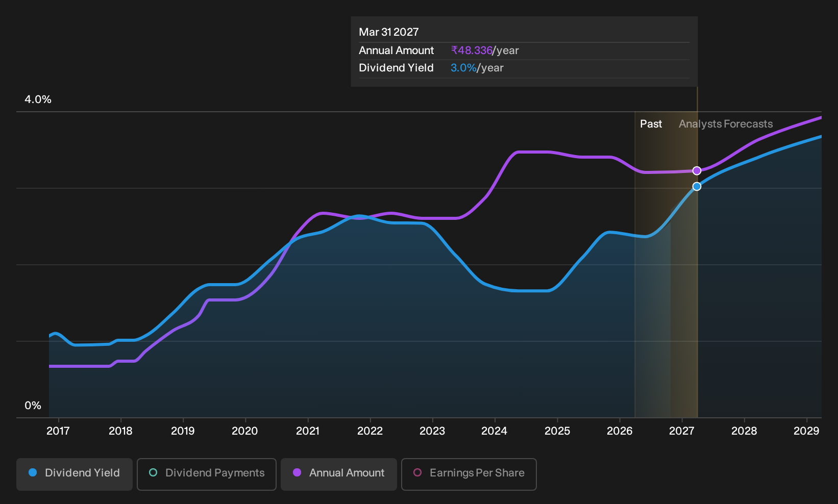Image resolution: width=838 pixels, height=504 pixels.
Task: Click the purple Annual Amount data point marker
Action: 697,170
